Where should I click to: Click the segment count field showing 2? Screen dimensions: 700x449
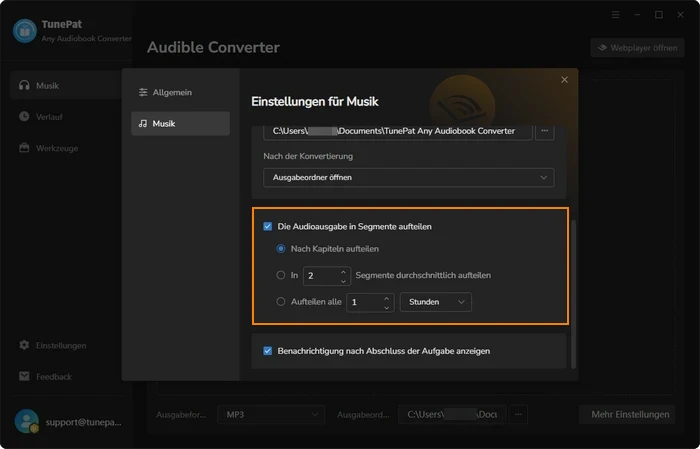pyautogui.click(x=327, y=276)
